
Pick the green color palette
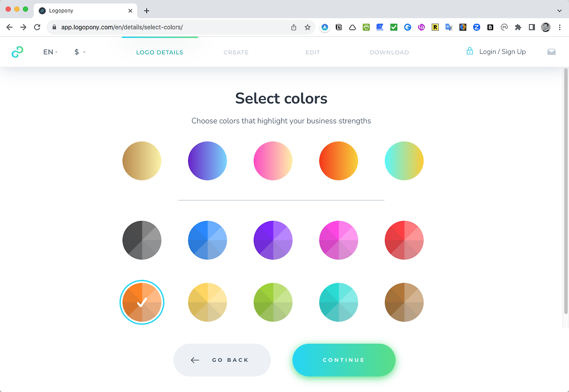(273, 302)
